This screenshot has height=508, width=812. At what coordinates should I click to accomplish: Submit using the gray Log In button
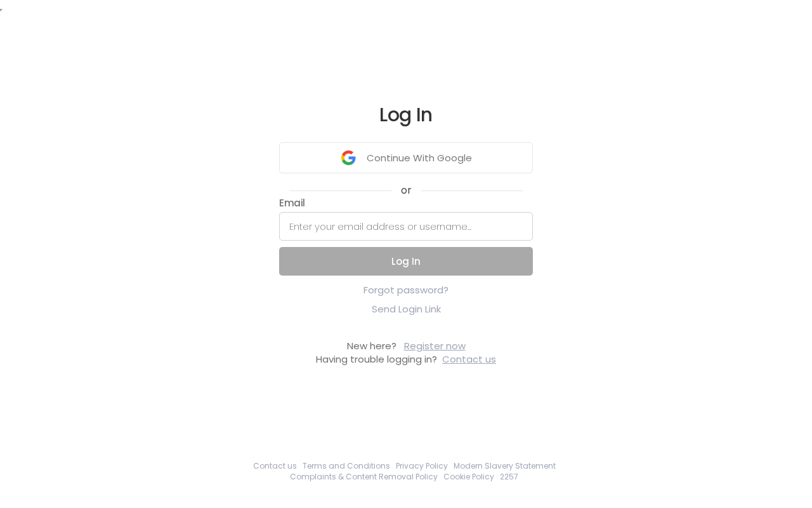pos(406,262)
